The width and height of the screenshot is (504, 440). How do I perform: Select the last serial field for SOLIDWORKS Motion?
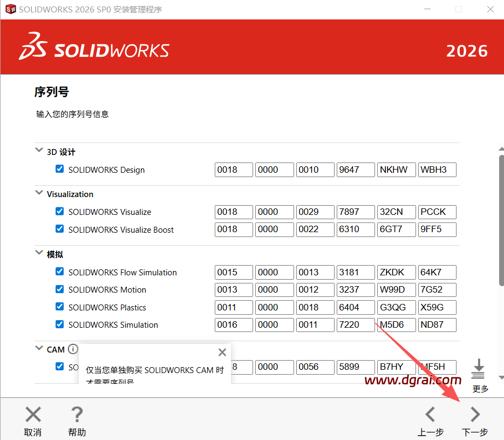pyautogui.click(x=437, y=290)
